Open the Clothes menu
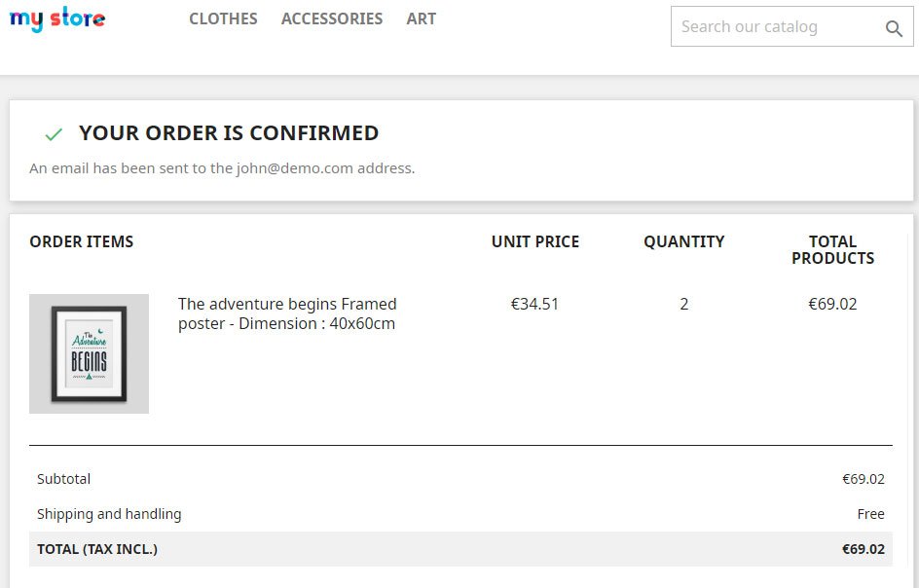Screen dimensions: 919x588 click(x=223, y=18)
